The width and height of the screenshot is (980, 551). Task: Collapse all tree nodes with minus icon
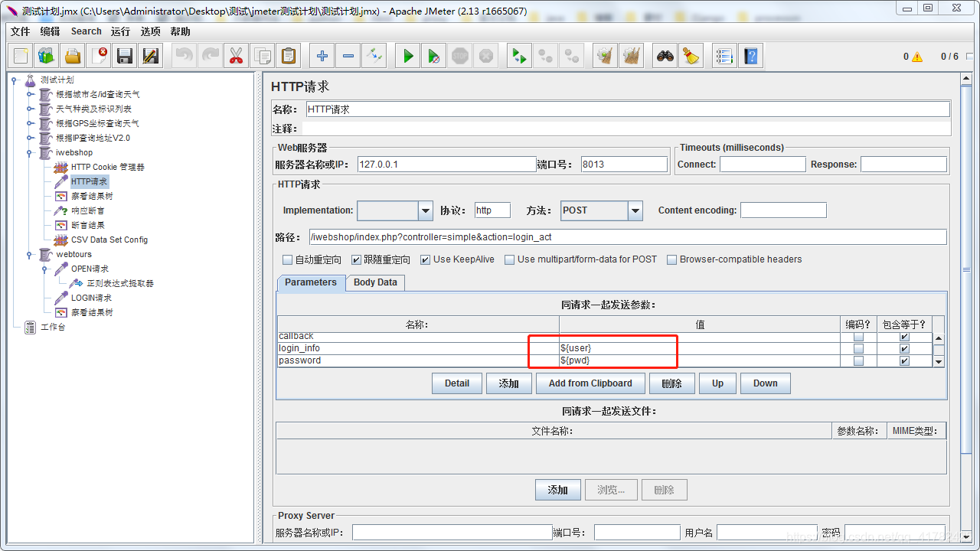(348, 56)
